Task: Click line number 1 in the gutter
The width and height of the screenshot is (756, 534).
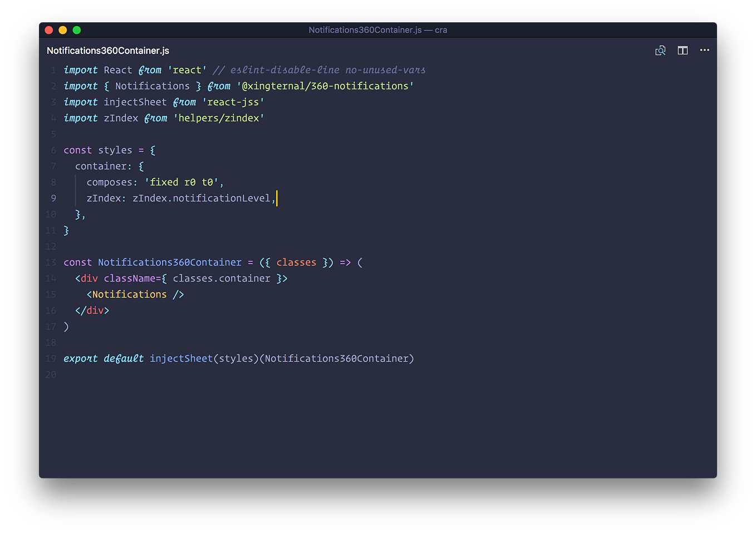Action: click(x=53, y=70)
